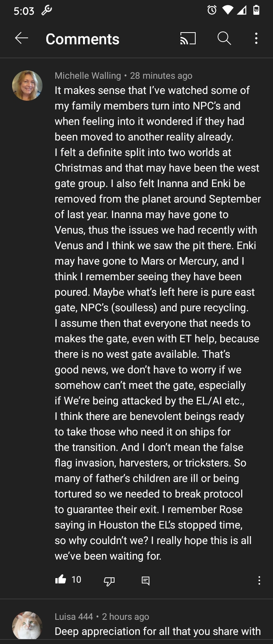This screenshot has width=273, height=644.
Task: Open search with the magnifier icon
Action: 224,38
